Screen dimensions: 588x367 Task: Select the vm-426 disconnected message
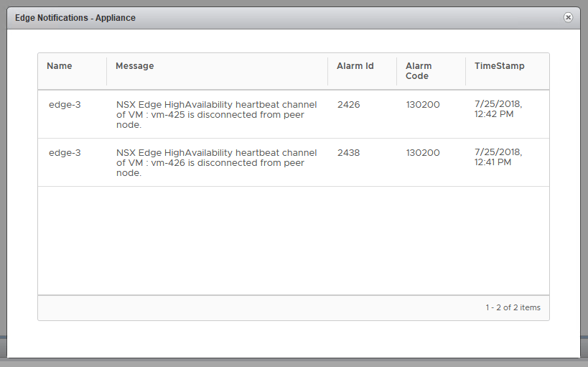[x=216, y=162]
